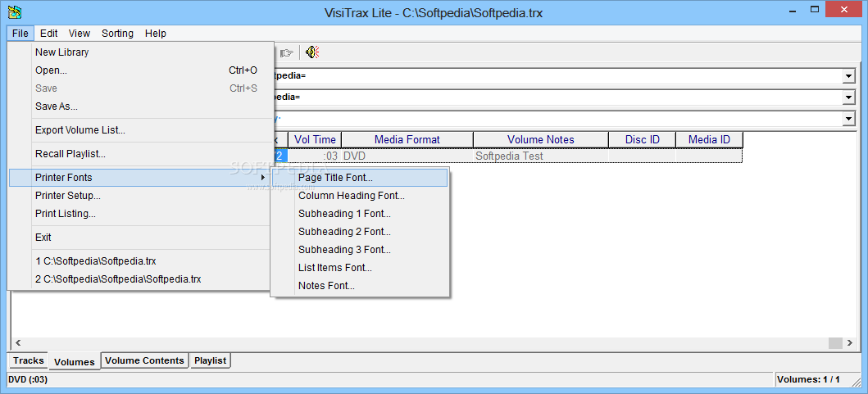Choose Page Title Font... option
This screenshot has height=394, width=868.
[360, 178]
